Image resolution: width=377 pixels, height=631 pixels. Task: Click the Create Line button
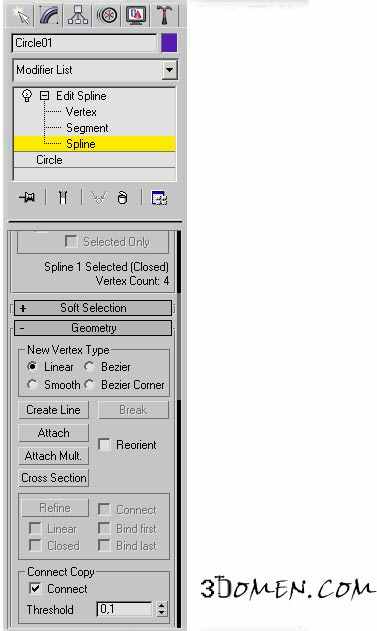point(54,410)
